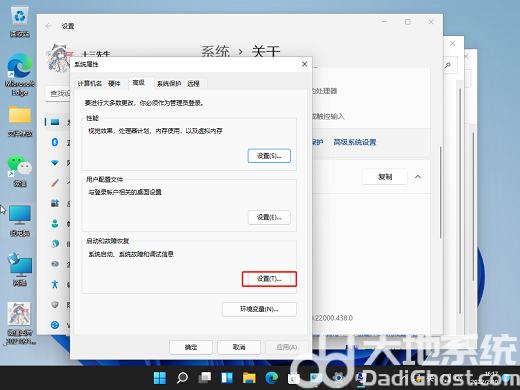Image resolution: width=520 pixels, height=390 pixels.
Task: Open performance 设置(S) button
Action: [269, 156]
